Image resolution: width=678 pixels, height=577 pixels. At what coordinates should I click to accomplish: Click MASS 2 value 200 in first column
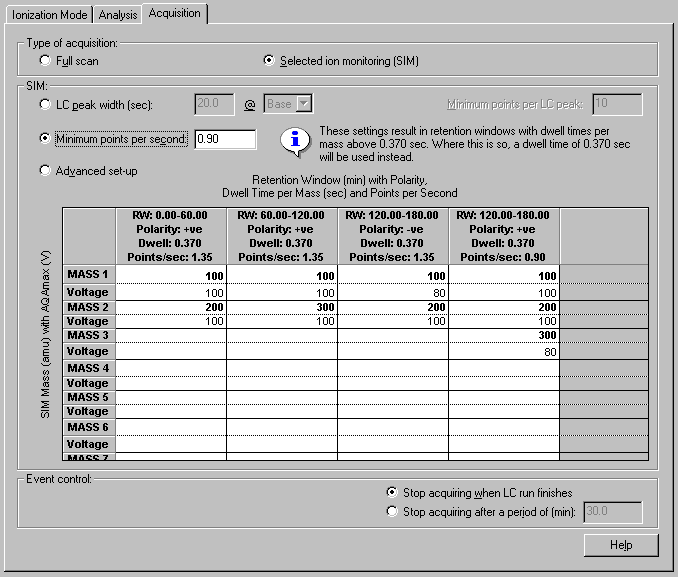[x=171, y=308]
